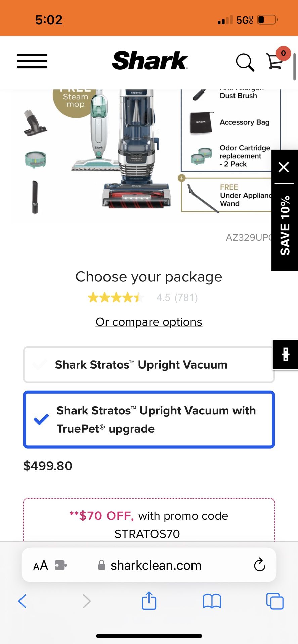This screenshot has height=644, width=298.
Task: Open the AA text size menu
Action: [x=41, y=566]
